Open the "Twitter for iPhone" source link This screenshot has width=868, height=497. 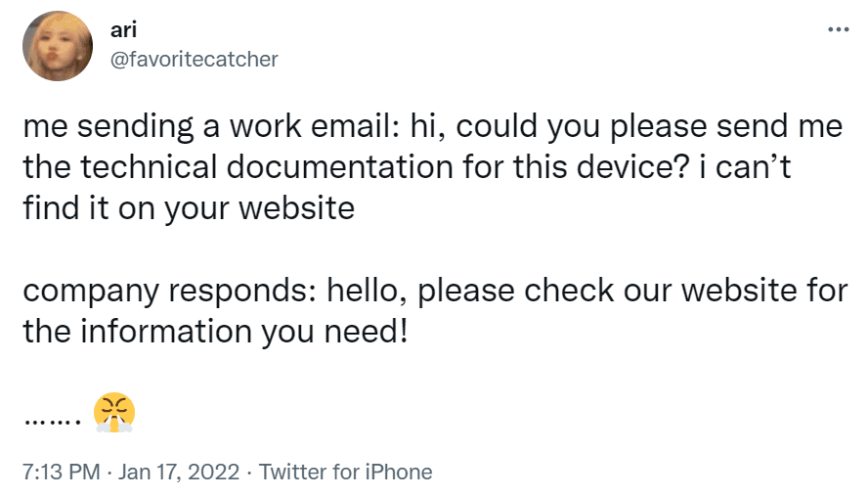coord(346,472)
